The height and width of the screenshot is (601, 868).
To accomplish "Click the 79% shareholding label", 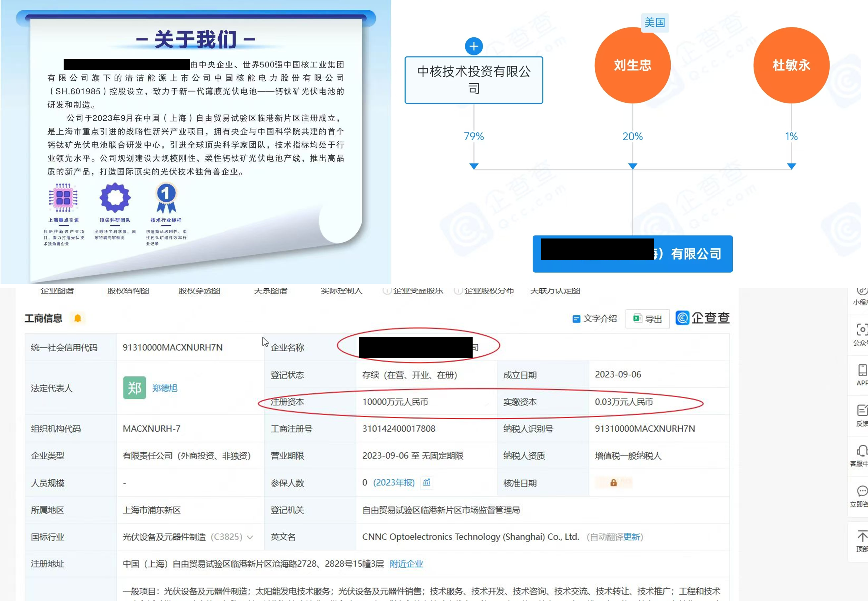I will pyautogui.click(x=474, y=136).
